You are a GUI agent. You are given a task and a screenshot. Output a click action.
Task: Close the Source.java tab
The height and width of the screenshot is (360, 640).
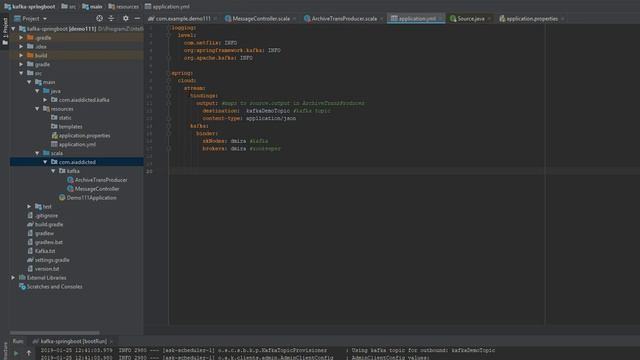tap(489, 19)
